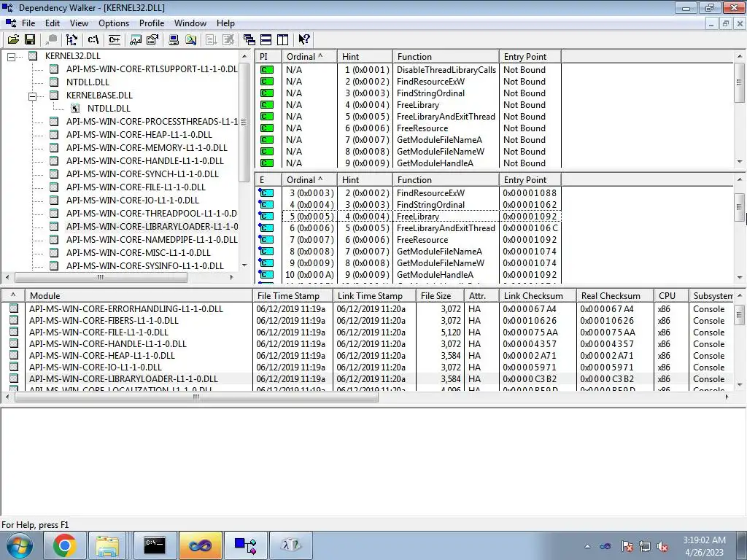The height and width of the screenshot is (560, 747).
Task: Open Configure Search Order magnifier icon
Action: (190, 39)
